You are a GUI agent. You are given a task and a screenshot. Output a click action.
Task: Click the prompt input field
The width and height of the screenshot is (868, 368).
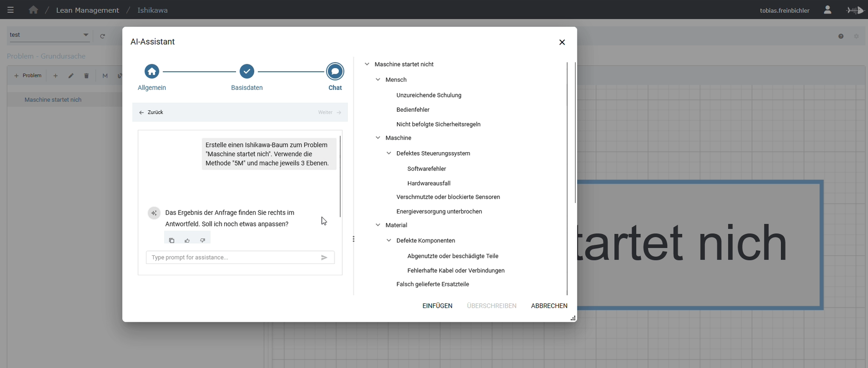pos(233,258)
